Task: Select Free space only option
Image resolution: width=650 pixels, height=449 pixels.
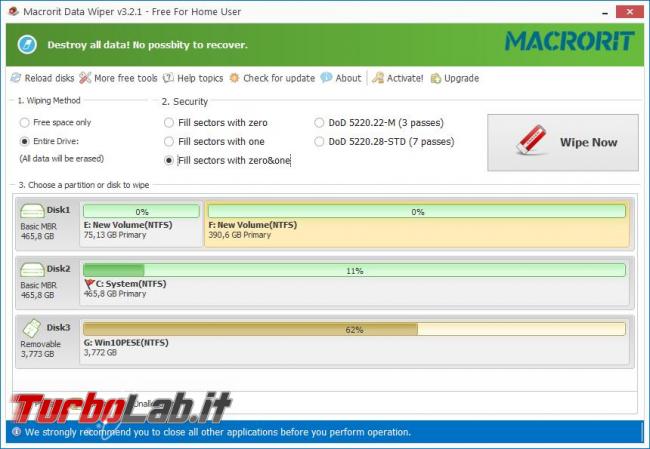Action: (x=55, y=122)
